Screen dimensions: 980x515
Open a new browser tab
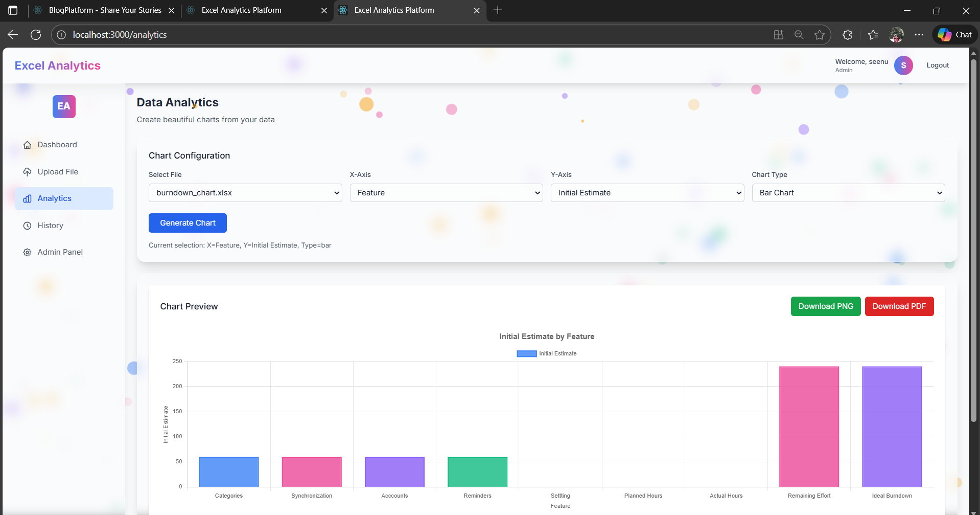[x=498, y=10]
